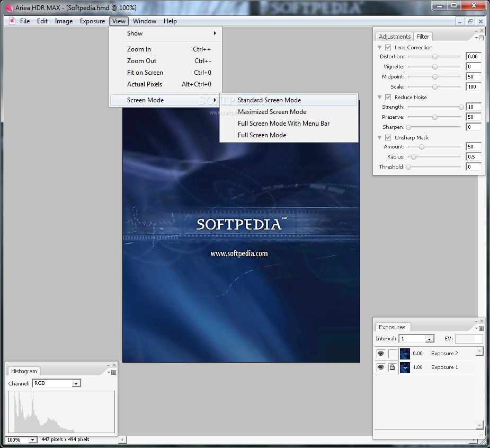Click the Amount slider handle
Viewport: 490px width, 448px height.
(422, 147)
